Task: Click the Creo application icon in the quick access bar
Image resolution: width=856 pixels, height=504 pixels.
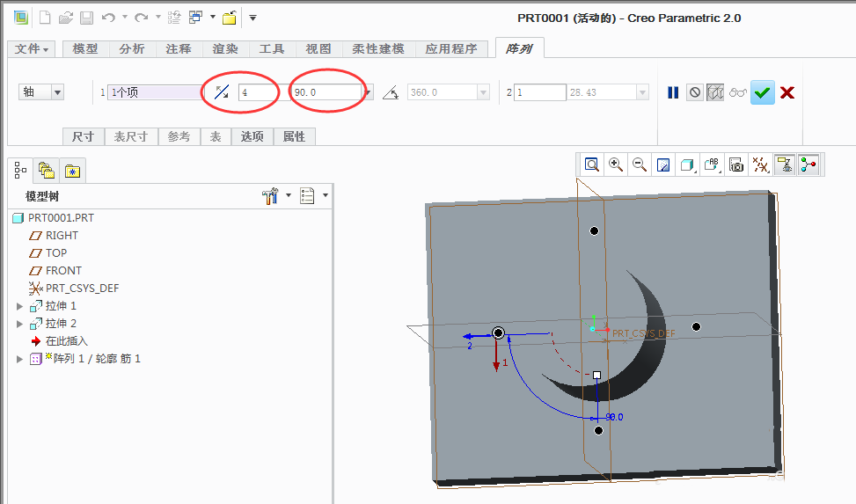Action: click(x=21, y=18)
